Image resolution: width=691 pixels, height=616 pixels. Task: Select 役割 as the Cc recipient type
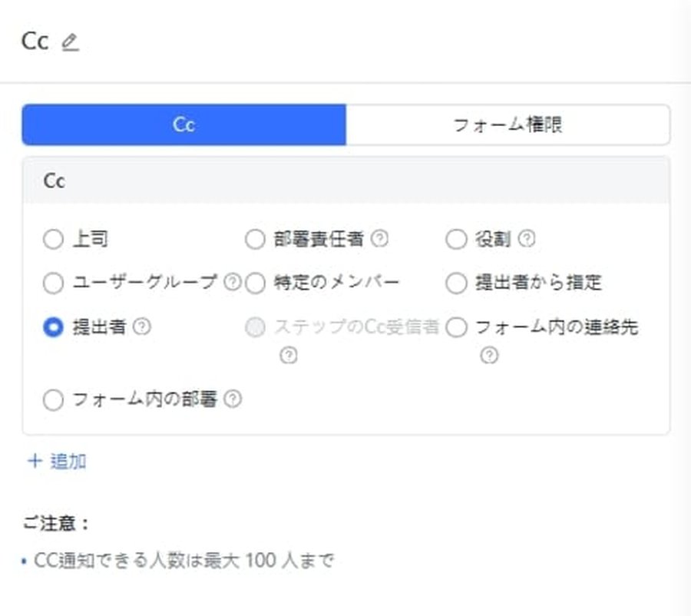pos(457,240)
